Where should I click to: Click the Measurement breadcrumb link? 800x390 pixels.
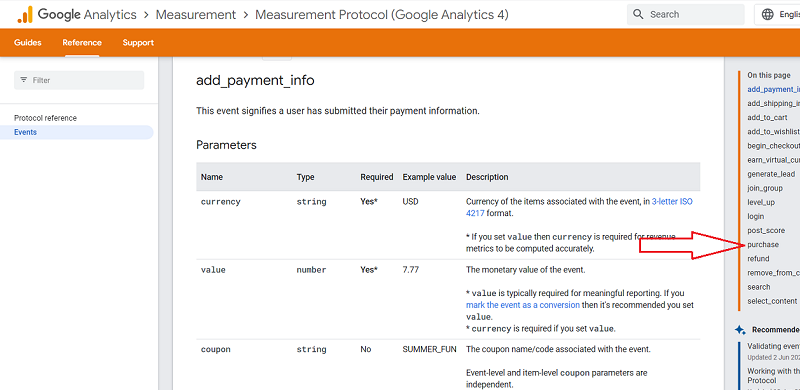coord(196,14)
